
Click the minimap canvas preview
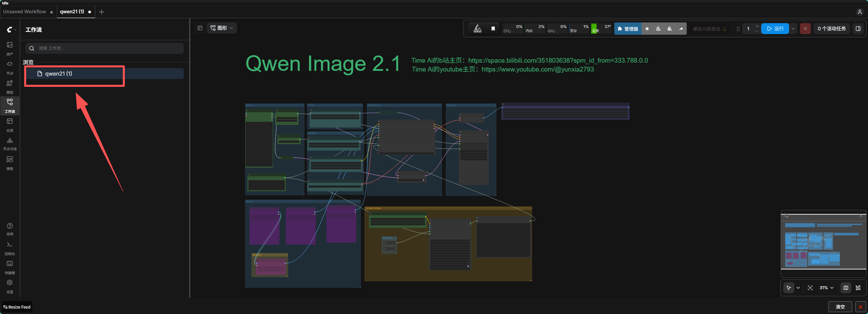[823, 245]
